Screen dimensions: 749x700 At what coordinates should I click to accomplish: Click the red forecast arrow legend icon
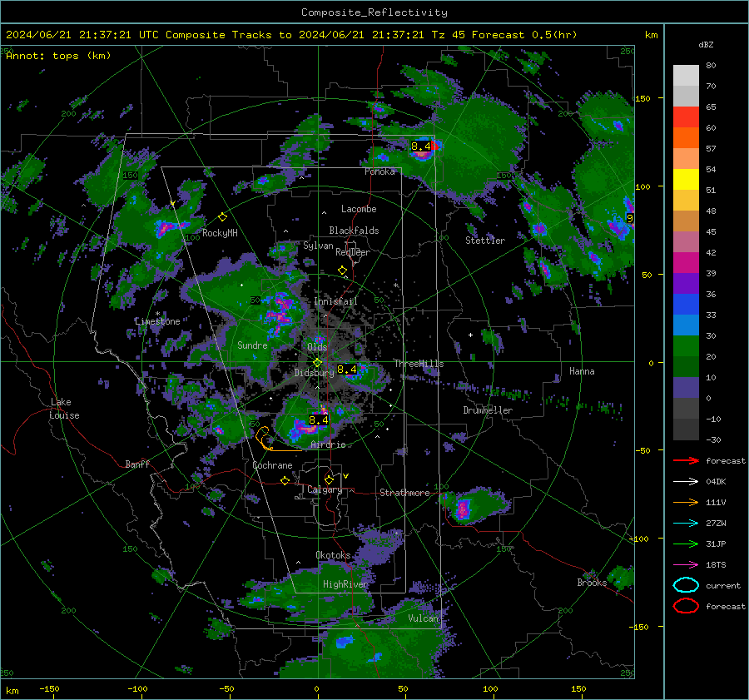(x=686, y=460)
